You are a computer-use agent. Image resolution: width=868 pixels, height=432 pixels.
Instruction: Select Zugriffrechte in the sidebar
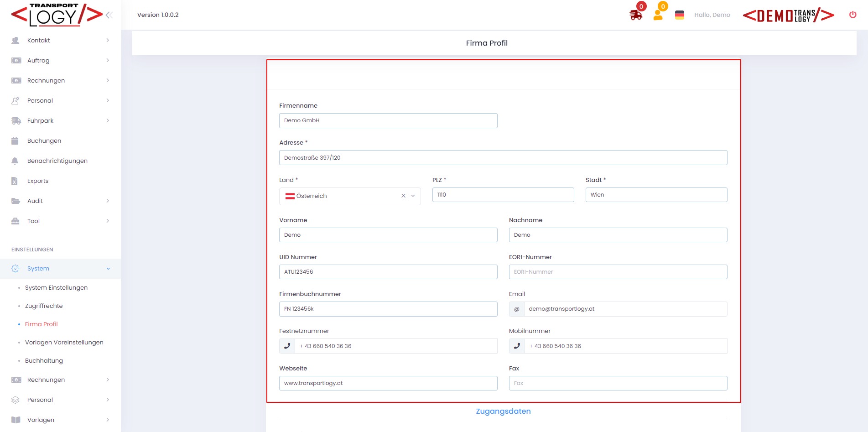pyautogui.click(x=44, y=306)
